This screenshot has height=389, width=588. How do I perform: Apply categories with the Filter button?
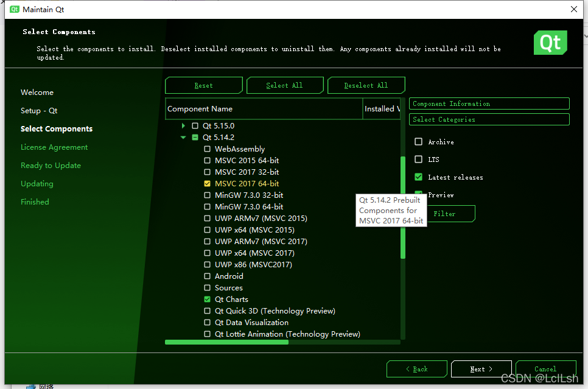click(451, 214)
